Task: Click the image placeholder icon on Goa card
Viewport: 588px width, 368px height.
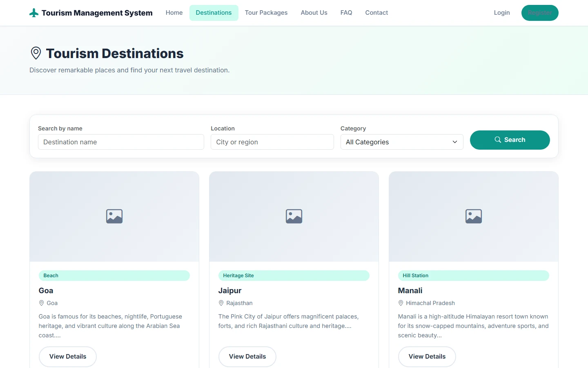Action: pos(114,216)
